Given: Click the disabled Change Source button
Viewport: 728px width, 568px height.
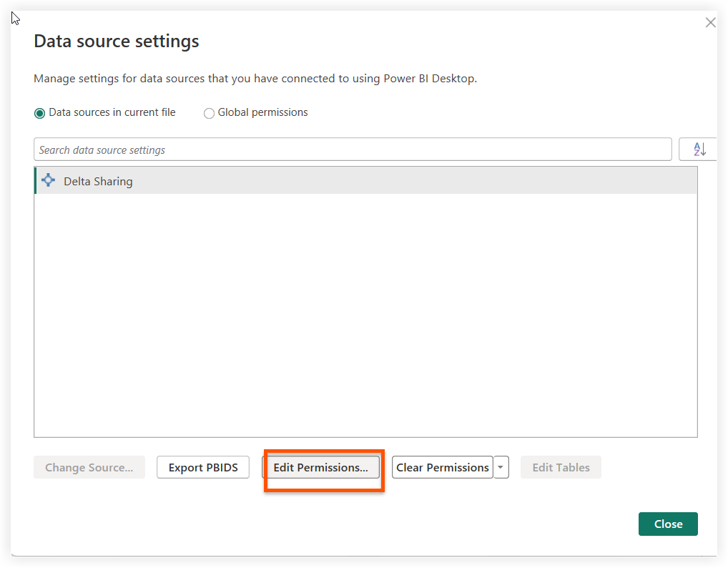Looking at the screenshot, I should pyautogui.click(x=89, y=467).
